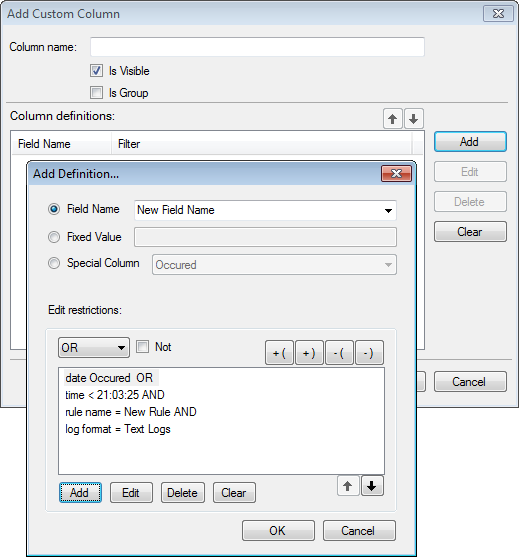
Task: Enable the Is Group checkbox
Action: click(96, 93)
